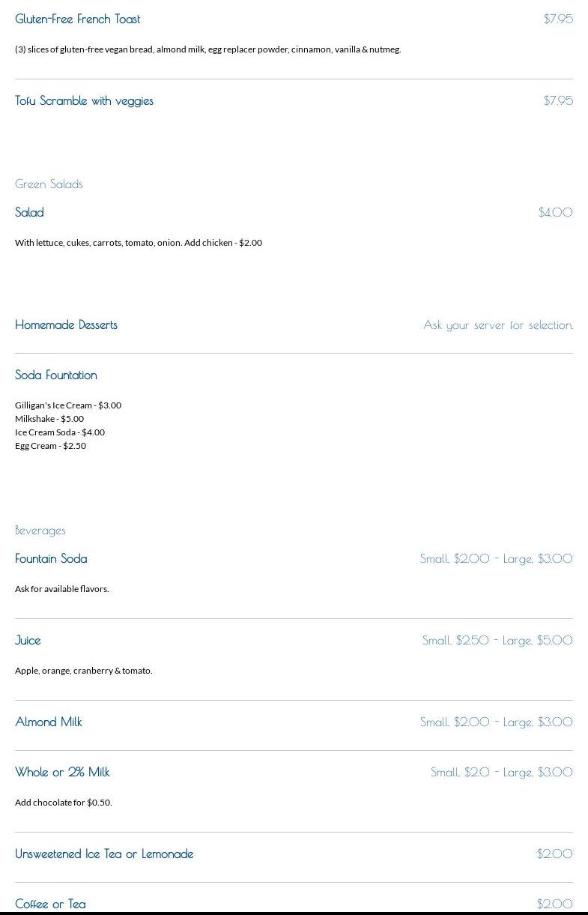Click the Juice item title

(28, 641)
